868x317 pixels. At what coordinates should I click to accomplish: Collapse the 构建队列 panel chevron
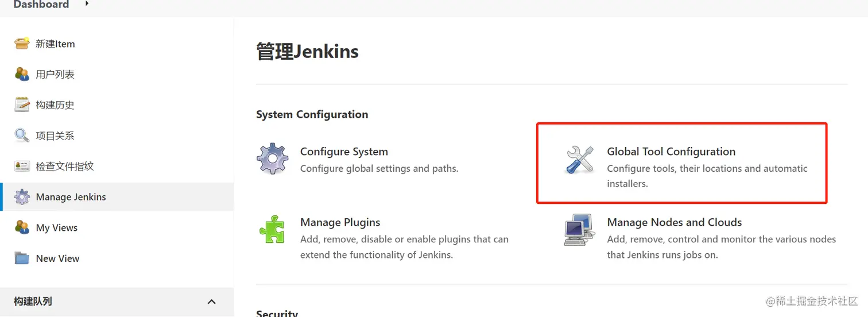[211, 301]
